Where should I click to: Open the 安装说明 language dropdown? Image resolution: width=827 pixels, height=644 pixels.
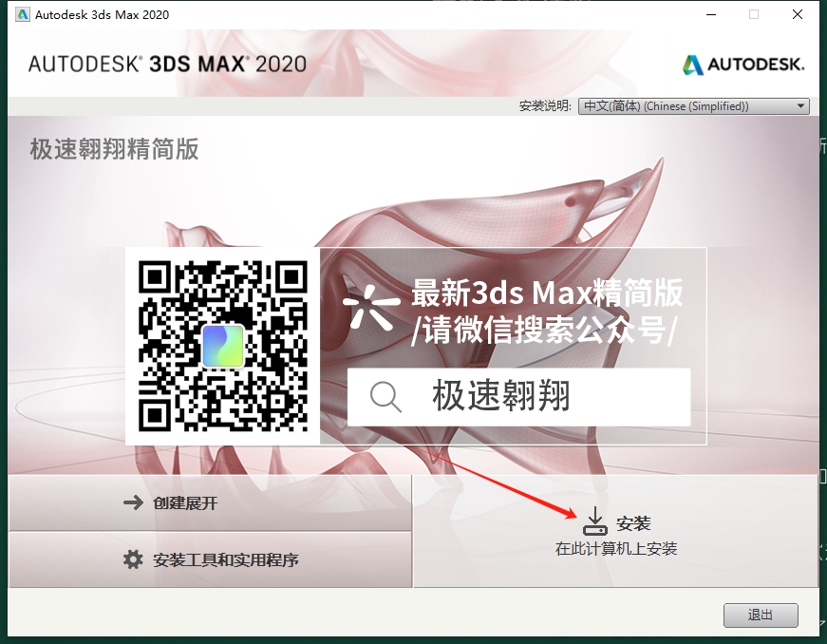point(691,105)
